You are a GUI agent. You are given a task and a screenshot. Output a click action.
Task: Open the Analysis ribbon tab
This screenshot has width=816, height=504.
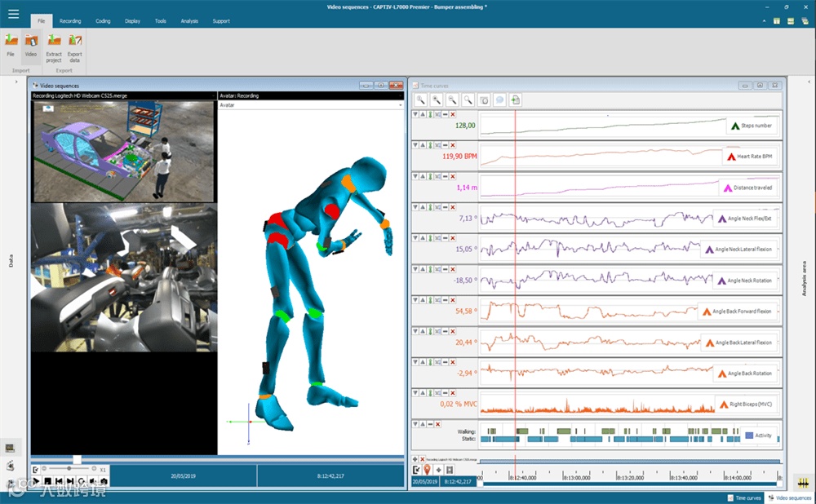coord(189,21)
